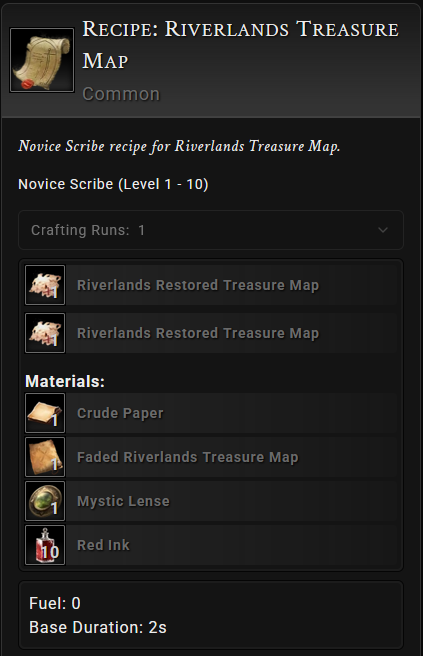Click second Riverlands Restored Treasure Map icon
The width and height of the screenshot is (423, 656).
tap(45, 333)
